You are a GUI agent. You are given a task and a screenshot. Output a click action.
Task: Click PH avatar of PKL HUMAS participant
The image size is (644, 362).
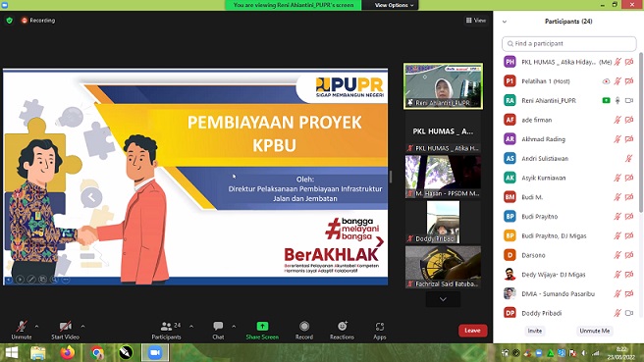point(510,62)
